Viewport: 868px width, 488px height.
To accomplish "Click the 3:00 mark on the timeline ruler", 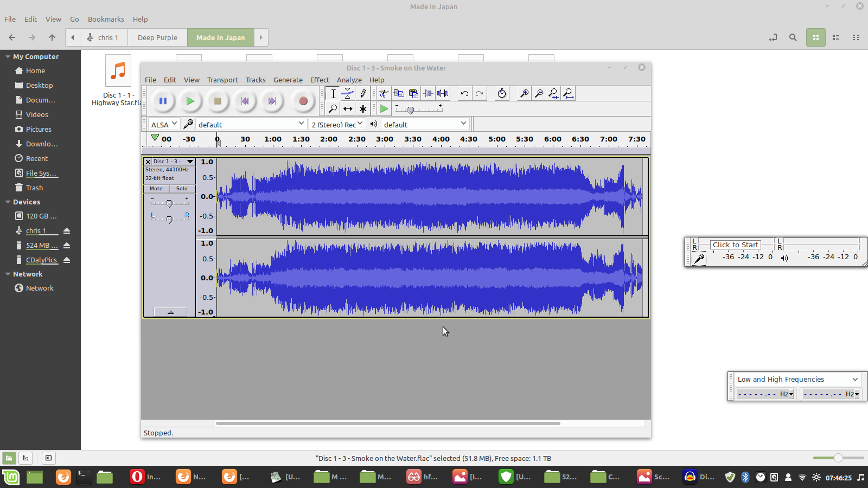I will pyautogui.click(x=385, y=139).
